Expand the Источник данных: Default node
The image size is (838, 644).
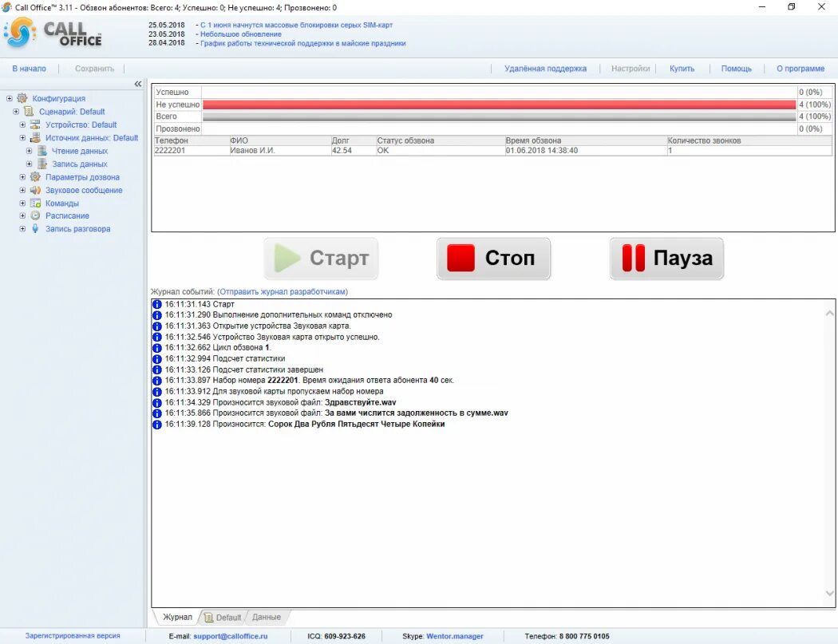pyautogui.click(x=22, y=138)
